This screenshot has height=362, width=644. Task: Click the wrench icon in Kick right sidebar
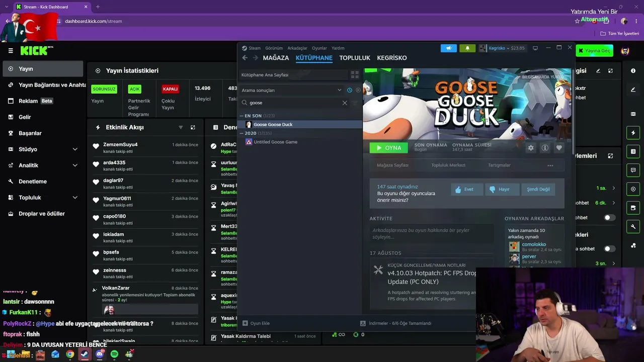click(633, 227)
